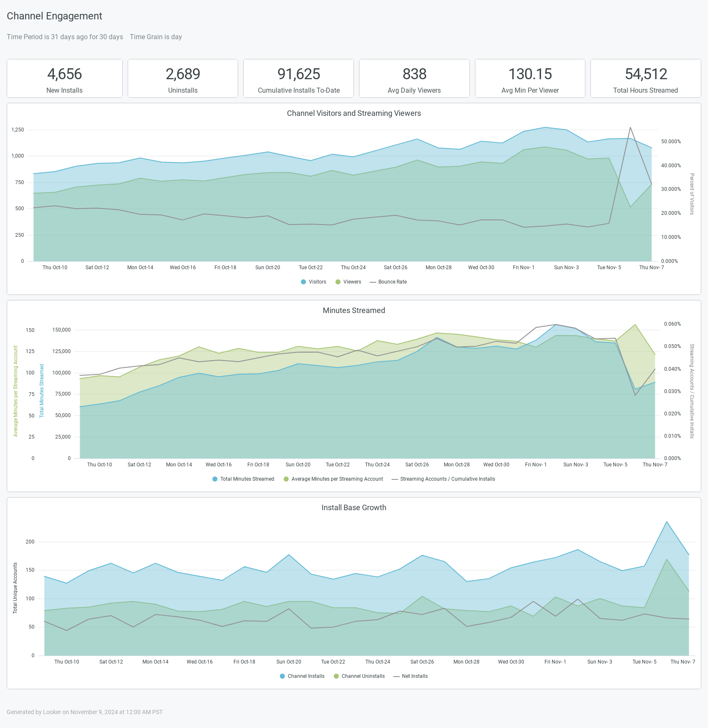Click the 838 Avg Daily Viewers tile
This screenshot has width=708, height=728.
[x=414, y=78]
